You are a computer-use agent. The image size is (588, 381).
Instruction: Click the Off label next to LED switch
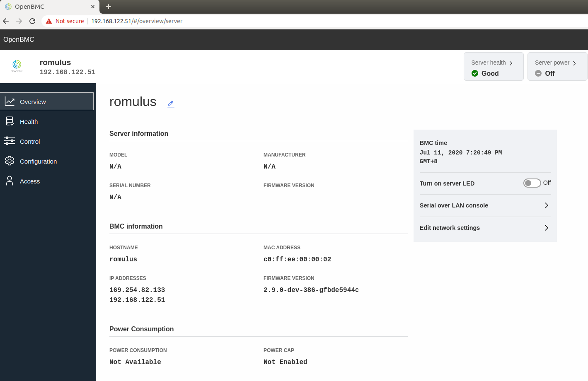547,183
